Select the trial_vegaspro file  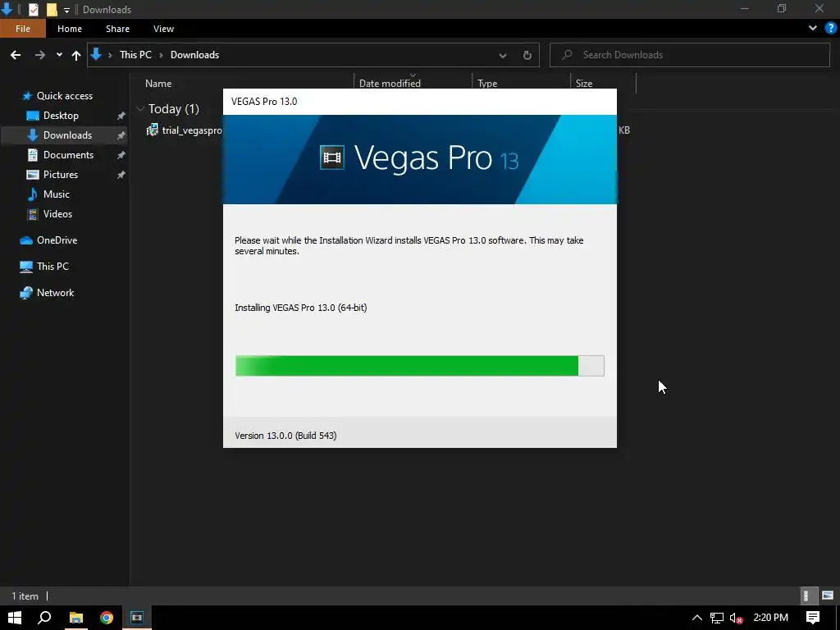[x=185, y=130]
